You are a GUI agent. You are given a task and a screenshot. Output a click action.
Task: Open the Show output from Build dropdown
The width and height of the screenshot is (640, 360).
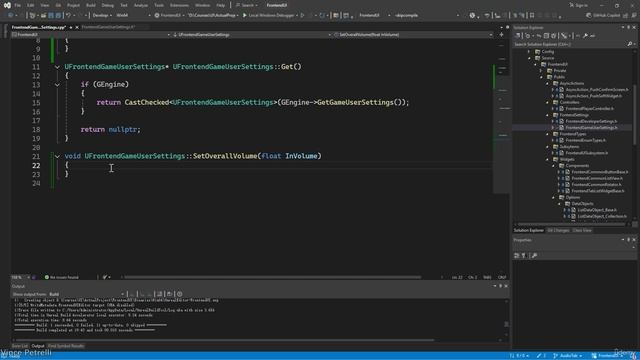click(87, 294)
